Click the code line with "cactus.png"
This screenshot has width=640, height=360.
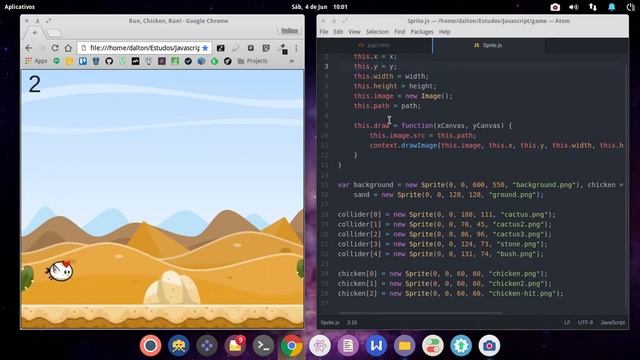pyautogui.click(x=447, y=214)
